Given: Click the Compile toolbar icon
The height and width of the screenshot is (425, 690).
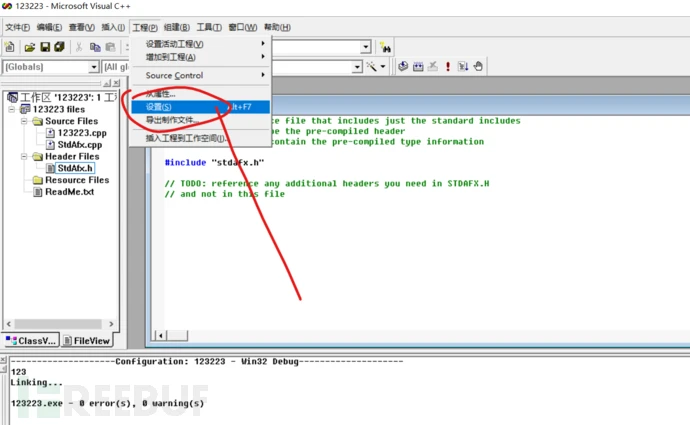Looking at the screenshot, I should (403, 66).
